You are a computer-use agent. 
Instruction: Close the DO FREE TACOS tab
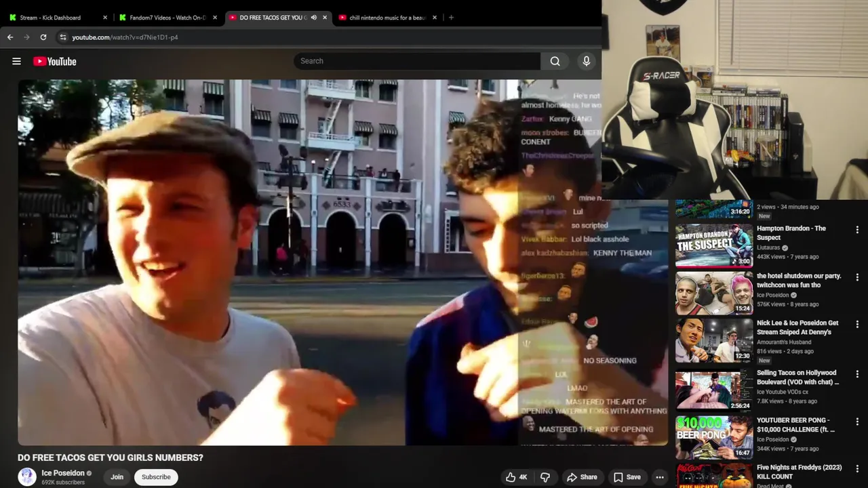point(325,18)
